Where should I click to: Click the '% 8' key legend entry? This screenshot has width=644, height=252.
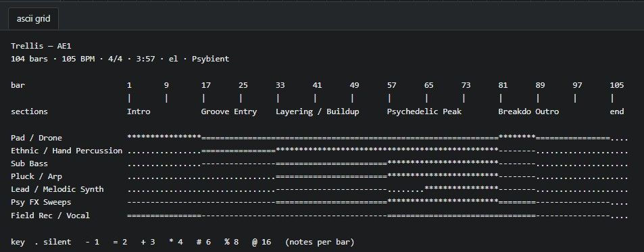231,242
